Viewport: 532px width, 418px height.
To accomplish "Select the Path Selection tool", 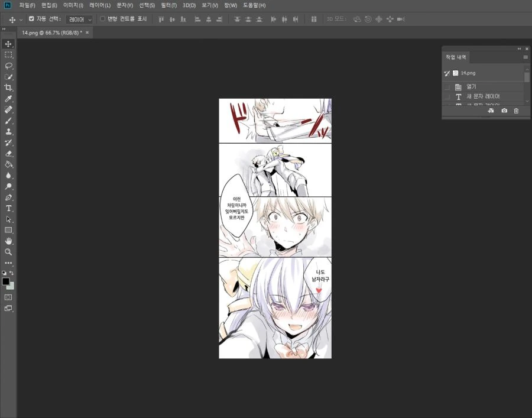I will tap(8, 219).
